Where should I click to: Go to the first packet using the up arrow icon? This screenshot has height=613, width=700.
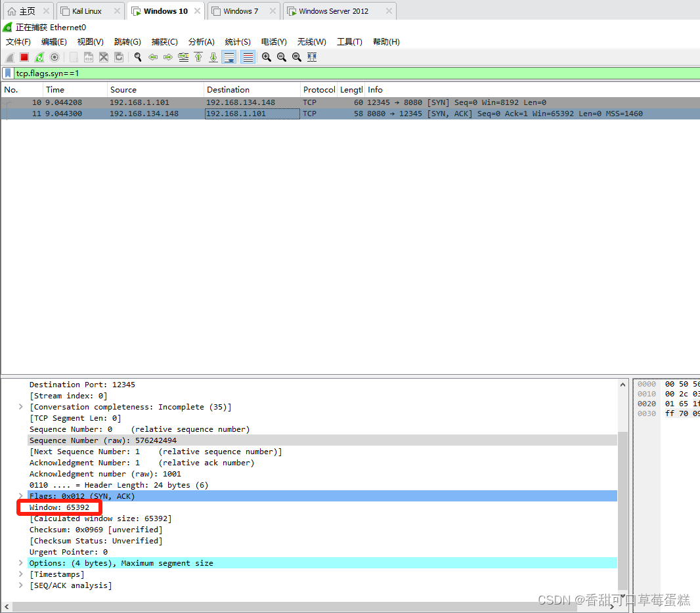pos(198,57)
